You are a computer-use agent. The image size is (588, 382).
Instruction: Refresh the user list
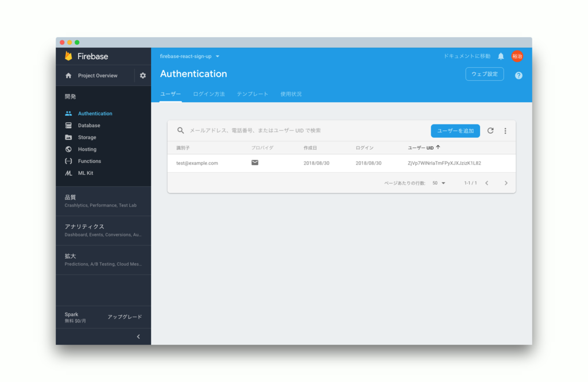point(490,131)
